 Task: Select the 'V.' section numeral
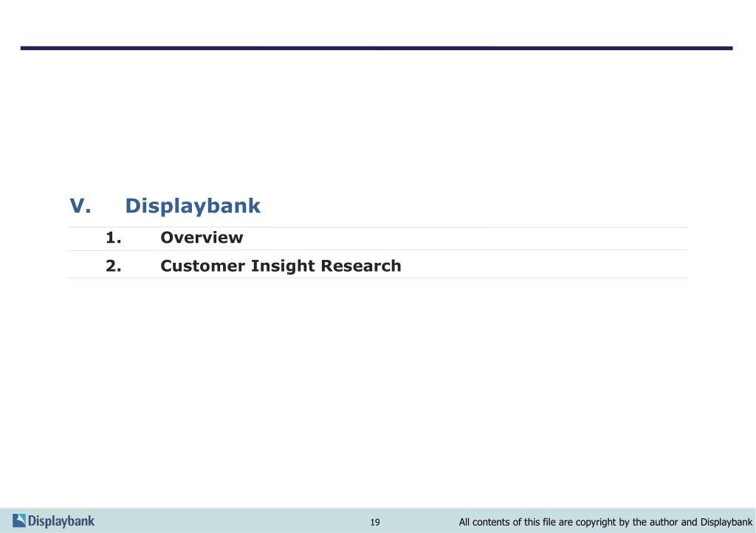tap(80, 206)
